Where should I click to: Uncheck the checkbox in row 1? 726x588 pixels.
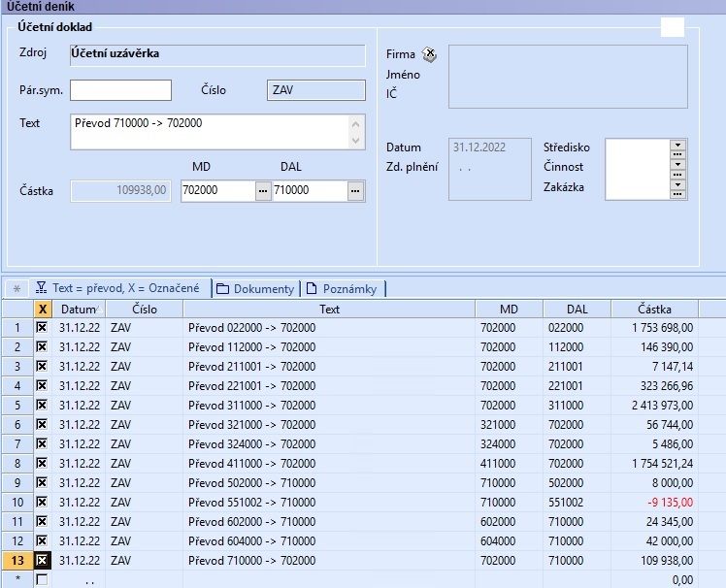pos(42,328)
